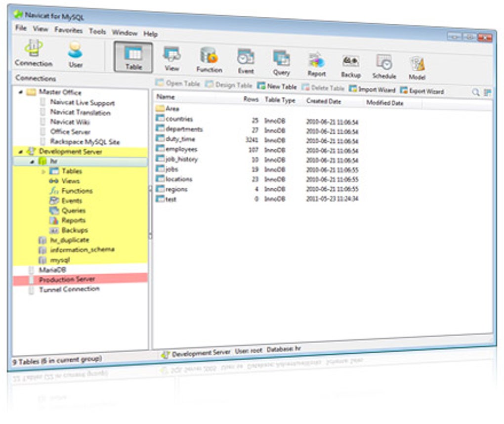This screenshot has height=424, width=504.
Task: Click the countries table icon
Action: point(160,118)
